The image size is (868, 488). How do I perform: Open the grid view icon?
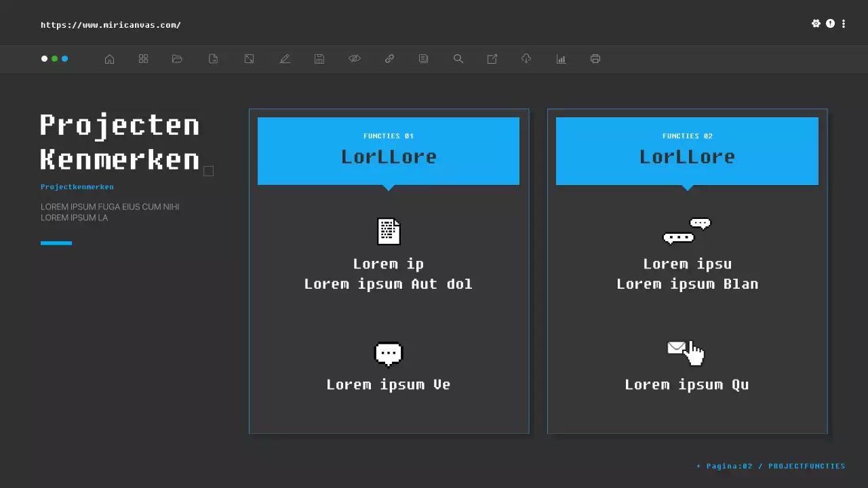click(143, 59)
